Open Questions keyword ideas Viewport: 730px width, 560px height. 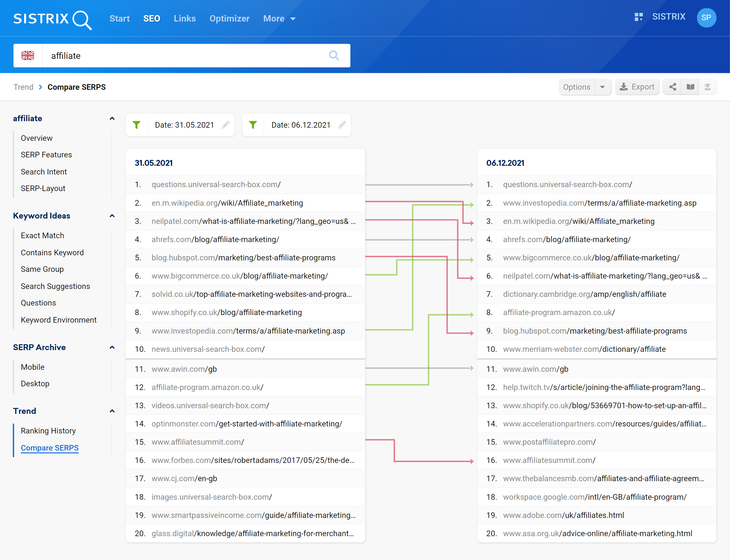click(38, 303)
